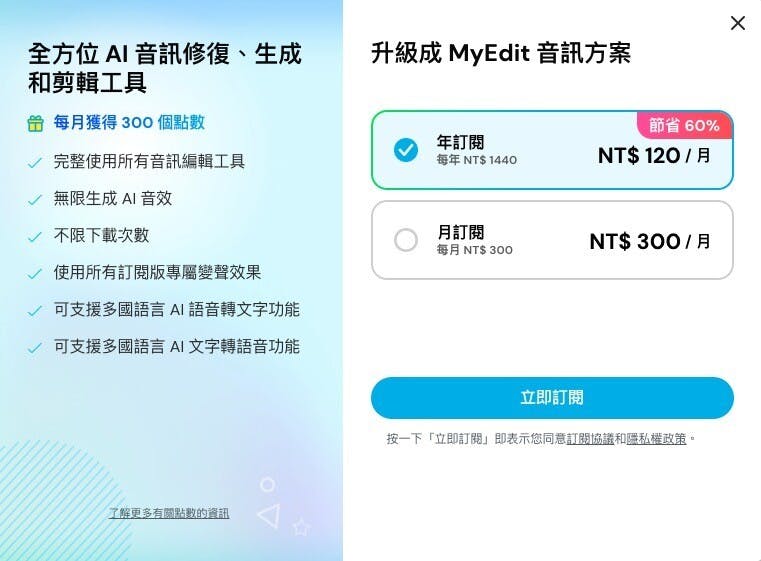Select the 年訂閱 yearly plan radio

tap(406, 150)
